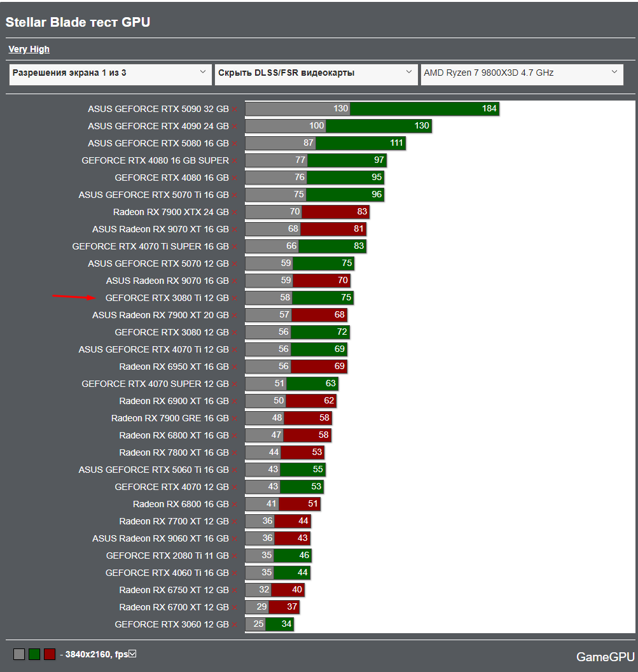Image resolution: width=638 pixels, height=672 pixels.
Task: Remove Radeon RX 6950 XT 16 GB via red X
Action: pos(235,367)
